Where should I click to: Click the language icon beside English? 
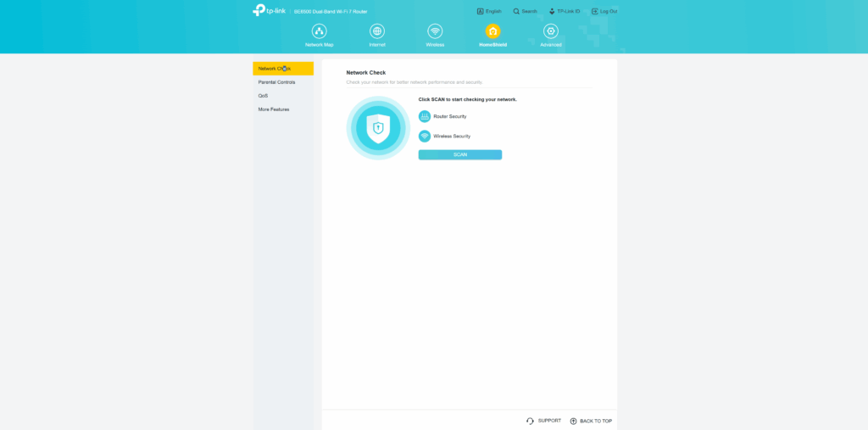pos(480,11)
